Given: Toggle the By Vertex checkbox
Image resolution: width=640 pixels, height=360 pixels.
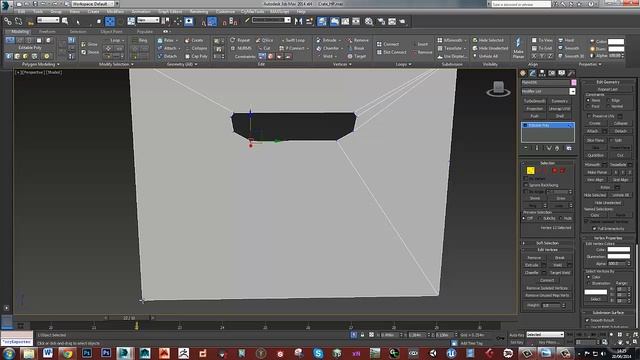Looking at the screenshot, I should 526,178.
